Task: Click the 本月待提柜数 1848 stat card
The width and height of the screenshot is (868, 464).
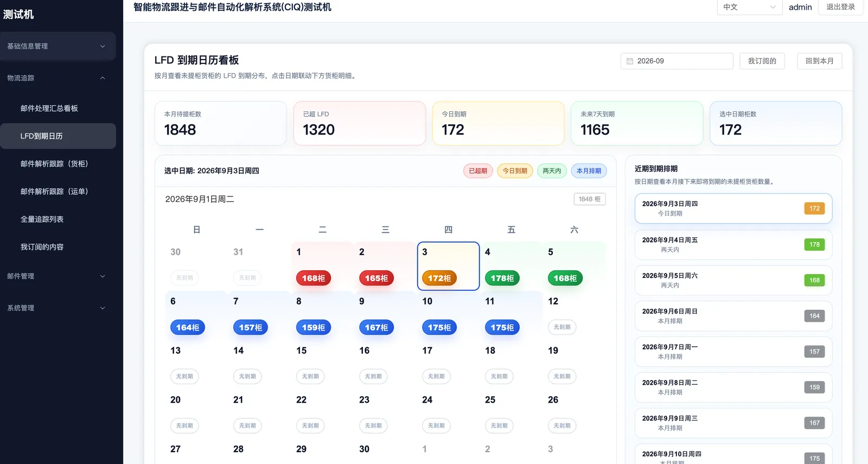Action: point(221,123)
